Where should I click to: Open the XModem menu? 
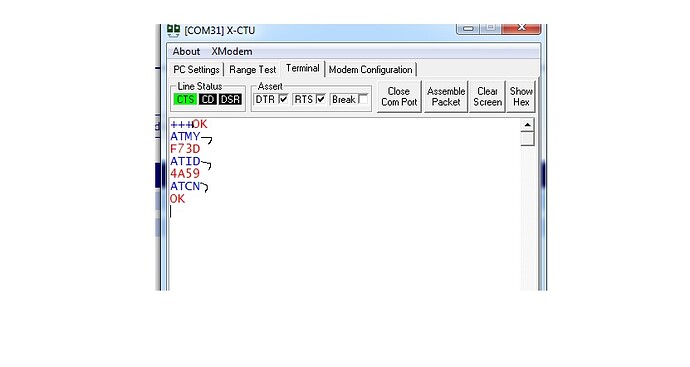pos(232,51)
